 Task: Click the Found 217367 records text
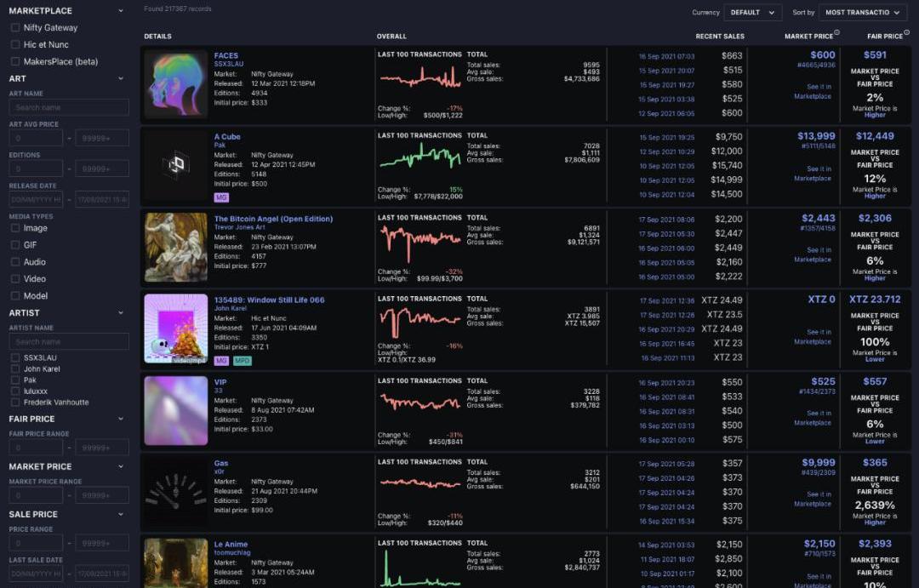tap(178, 9)
